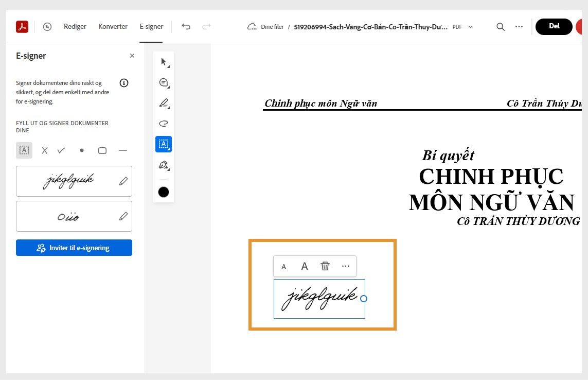Open the Adobe Acrobat home logo

pyautogui.click(x=22, y=27)
